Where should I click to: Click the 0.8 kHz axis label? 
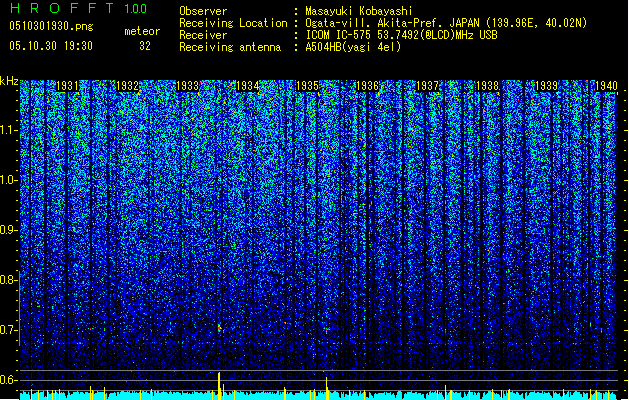coord(8,280)
